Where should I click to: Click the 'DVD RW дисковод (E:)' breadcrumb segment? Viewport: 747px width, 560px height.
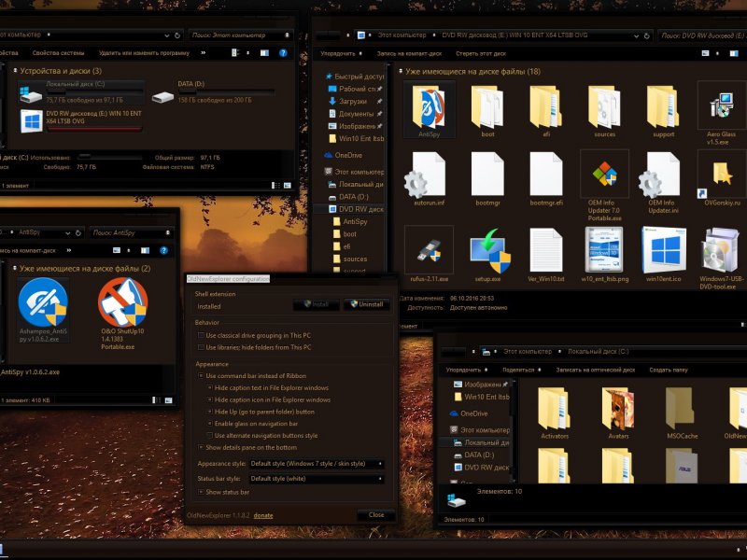click(x=514, y=35)
